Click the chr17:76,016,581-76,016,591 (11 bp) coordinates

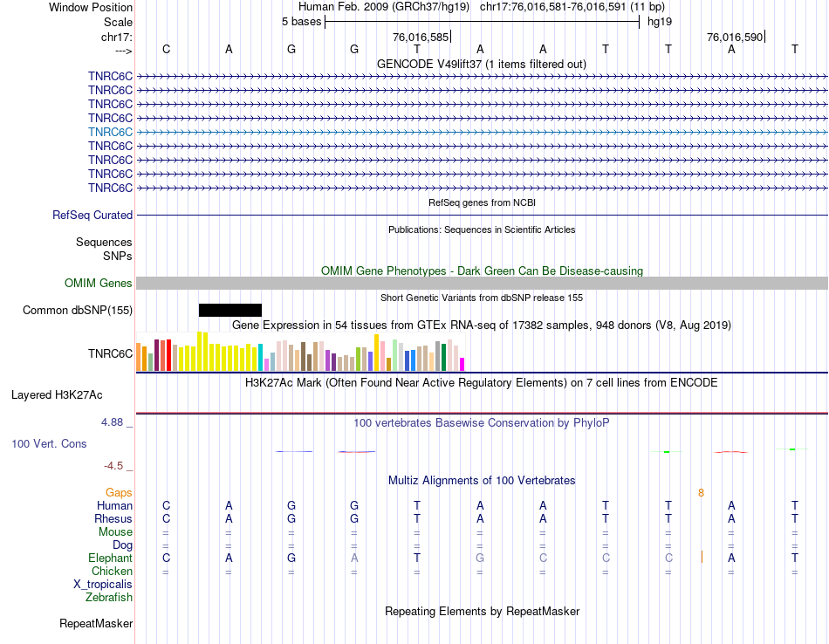point(572,7)
